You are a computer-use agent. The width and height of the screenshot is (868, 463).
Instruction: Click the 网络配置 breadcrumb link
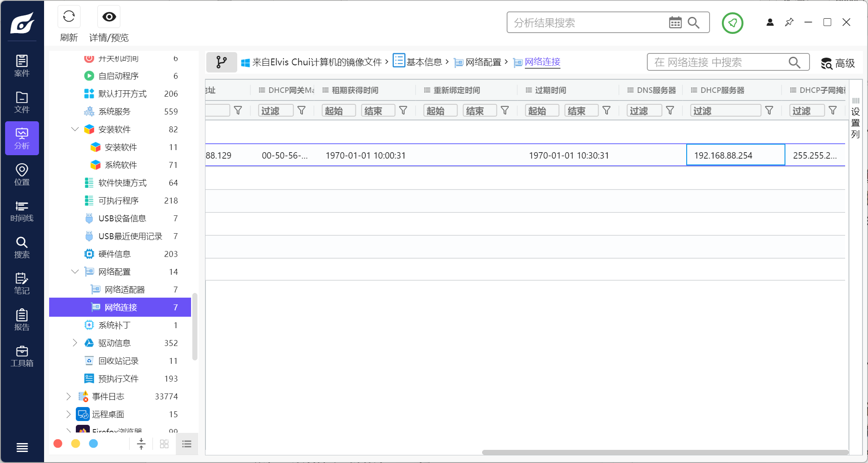click(483, 62)
